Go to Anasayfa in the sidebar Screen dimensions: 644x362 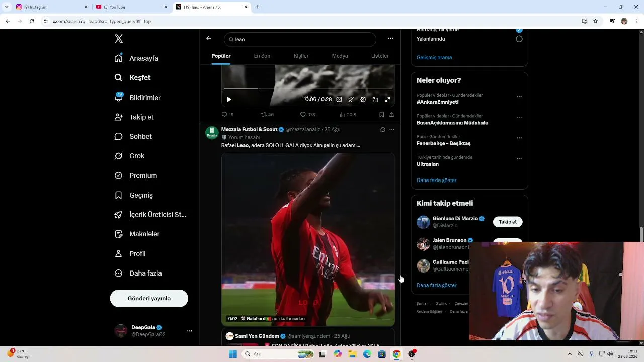pyautogui.click(x=136, y=58)
